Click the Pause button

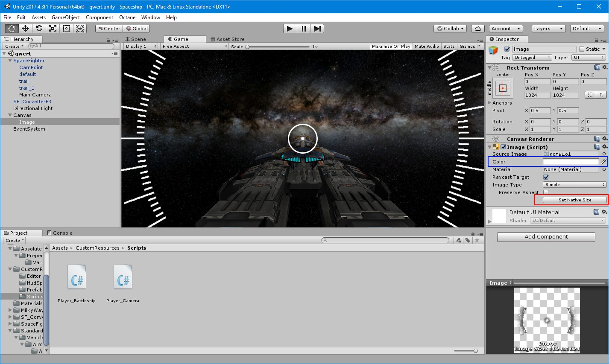point(304,29)
